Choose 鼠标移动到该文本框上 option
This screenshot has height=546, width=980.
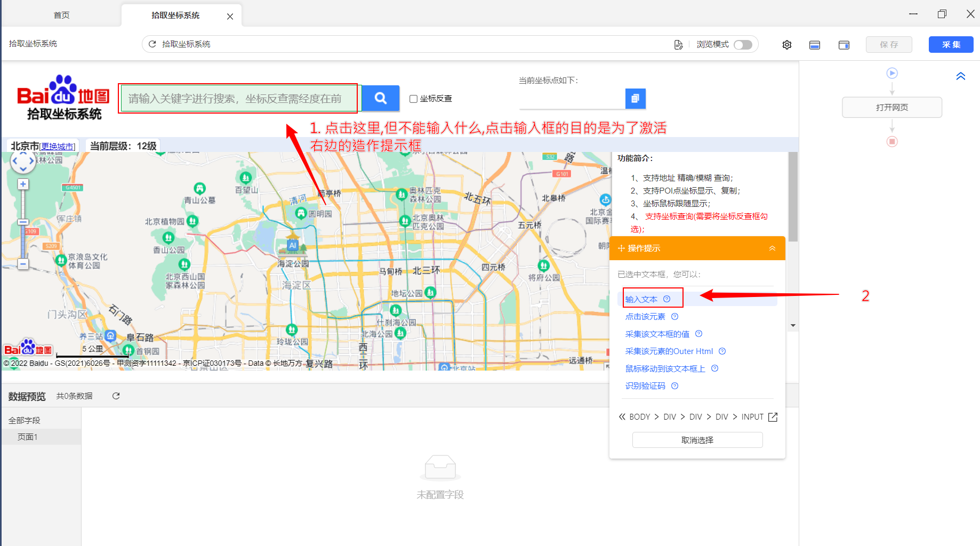[x=665, y=368]
